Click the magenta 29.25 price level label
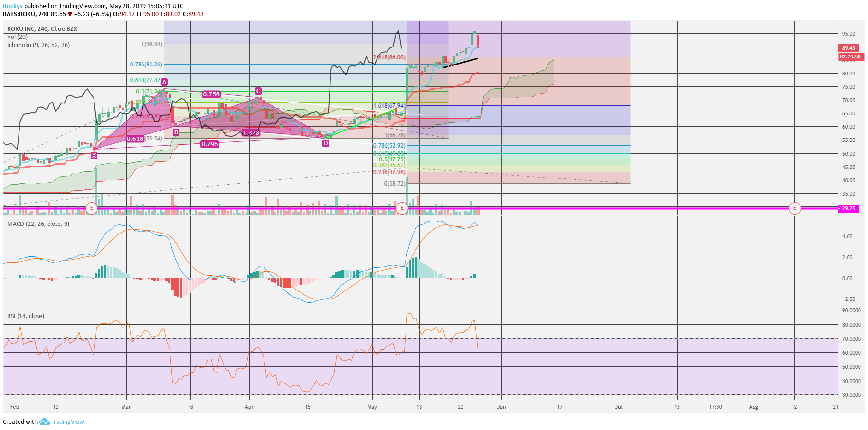868x430 pixels. [849, 208]
